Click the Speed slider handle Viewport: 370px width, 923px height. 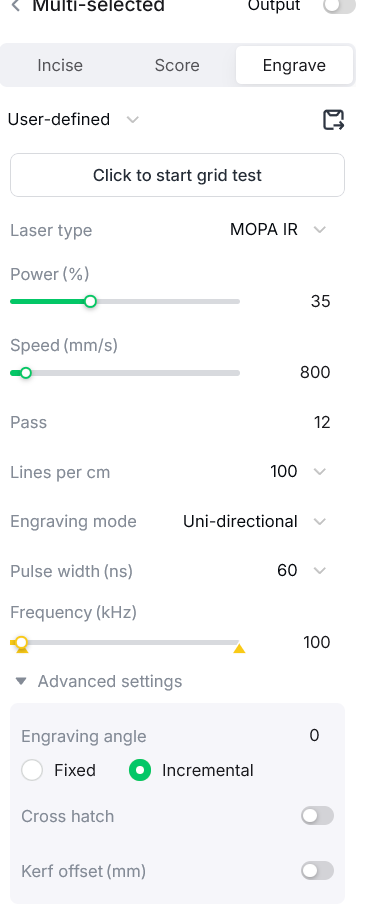(25, 373)
